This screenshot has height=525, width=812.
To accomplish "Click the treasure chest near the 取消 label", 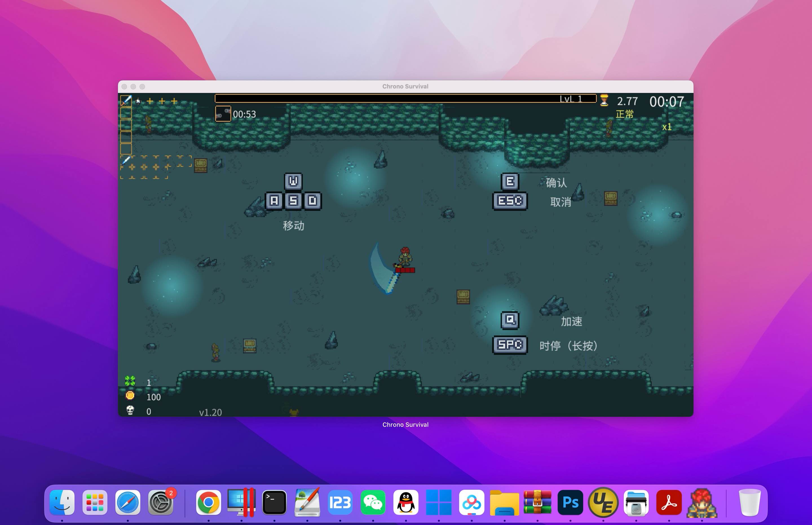I will click(x=610, y=198).
